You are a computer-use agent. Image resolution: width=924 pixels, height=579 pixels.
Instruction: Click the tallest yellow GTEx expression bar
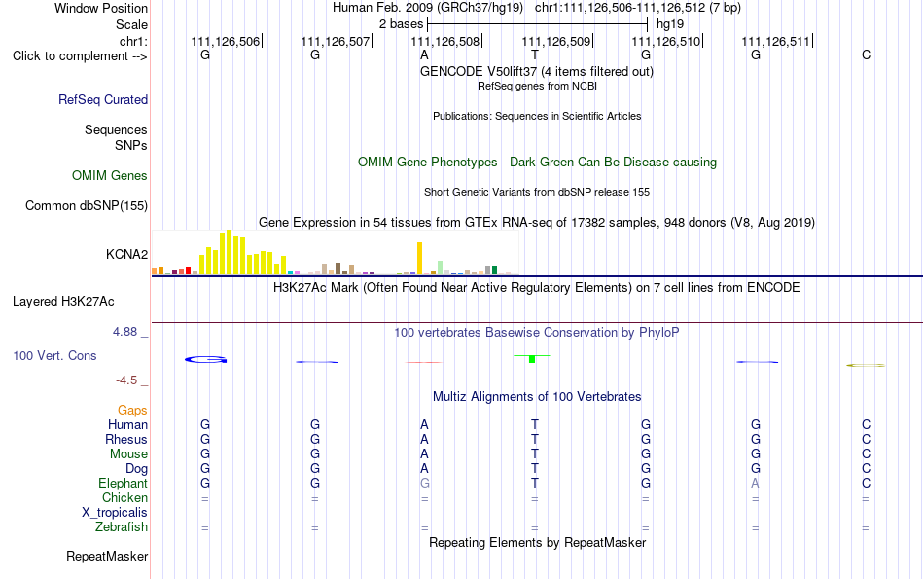(230, 252)
